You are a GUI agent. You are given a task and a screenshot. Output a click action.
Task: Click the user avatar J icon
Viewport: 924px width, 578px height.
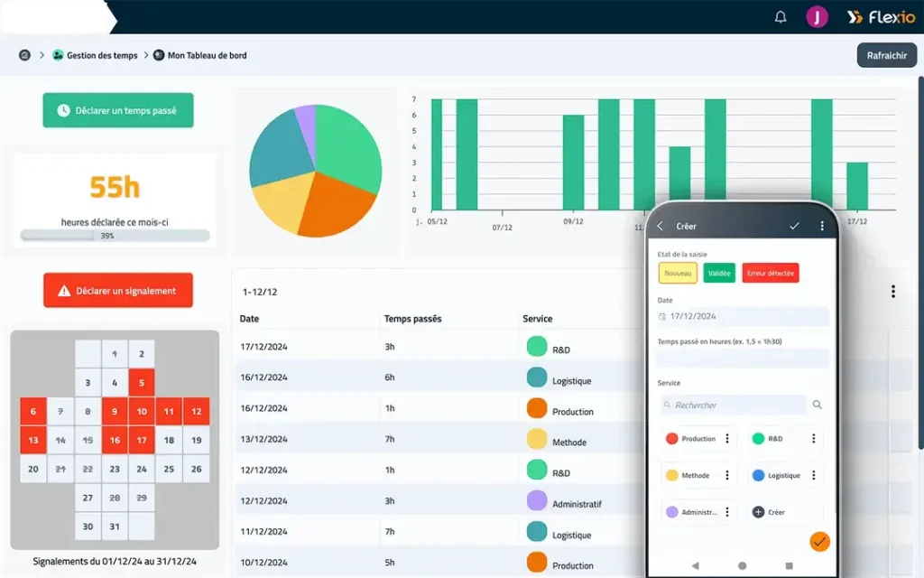coord(817,17)
